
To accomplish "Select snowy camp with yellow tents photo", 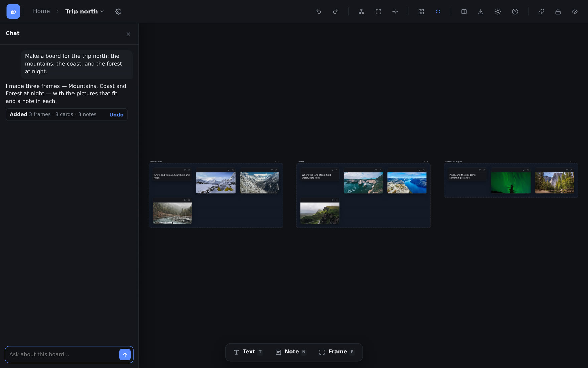I will [216, 183].
